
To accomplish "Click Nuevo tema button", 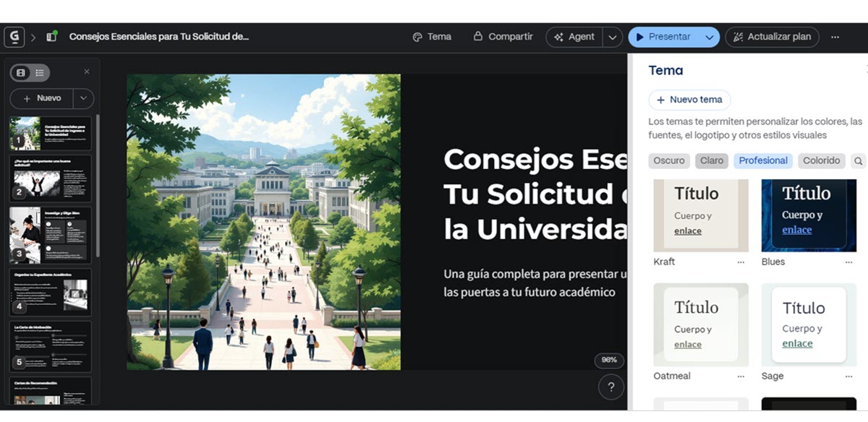I will [689, 100].
